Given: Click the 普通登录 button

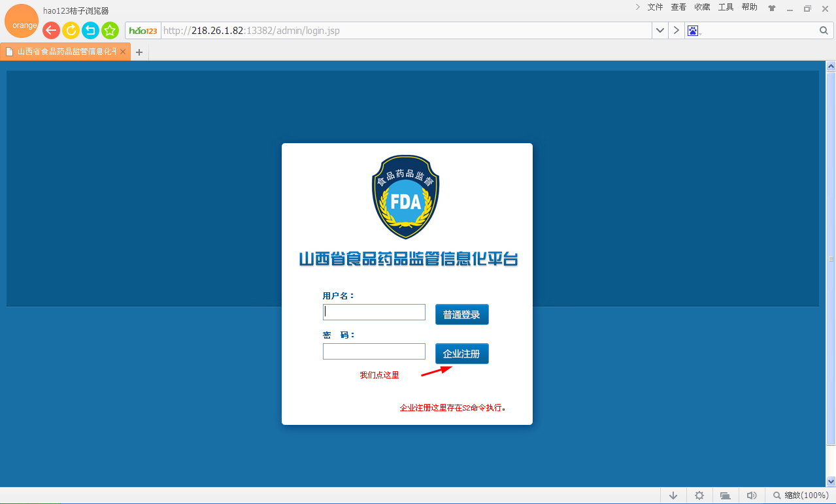Looking at the screenshot, I should tap(461, 314).
